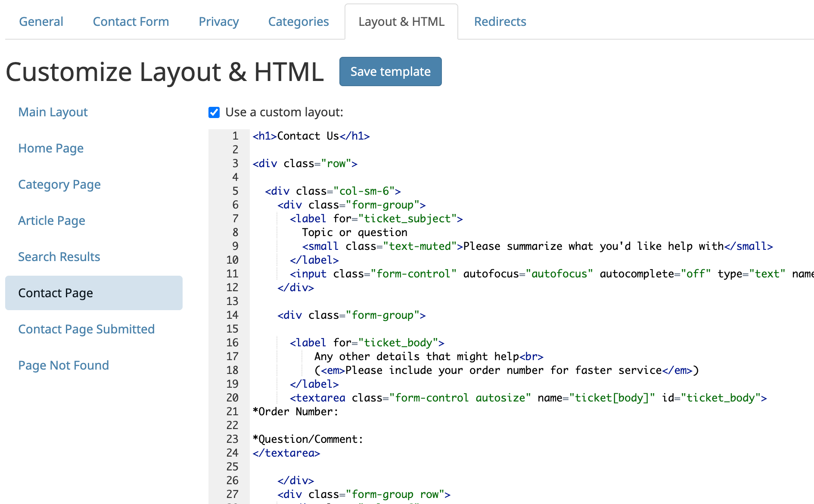Click the Save template button

tap(391, 72)
